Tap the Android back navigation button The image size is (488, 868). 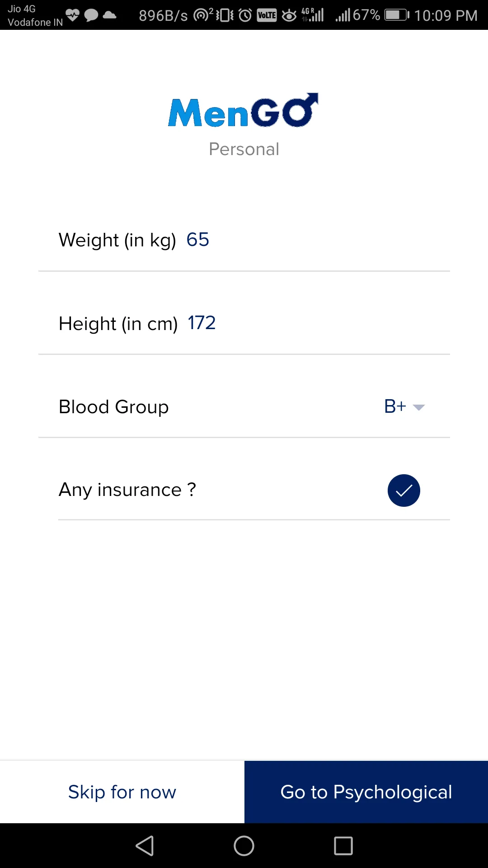145,846
